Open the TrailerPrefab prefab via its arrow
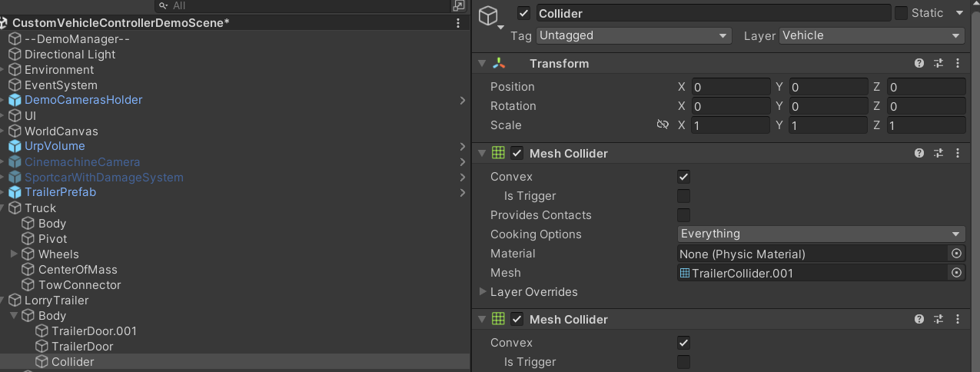 pos(463,192)
